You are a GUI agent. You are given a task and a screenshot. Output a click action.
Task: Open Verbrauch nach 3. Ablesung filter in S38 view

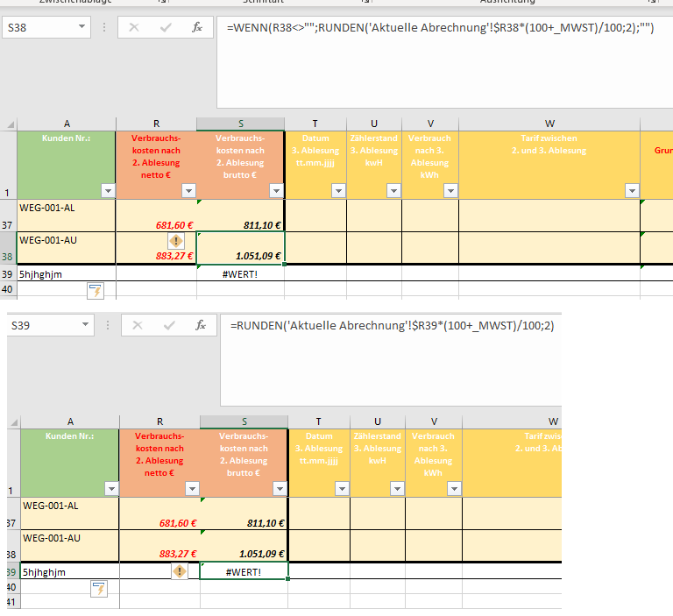pyautogui.click(x=450, y=190)
